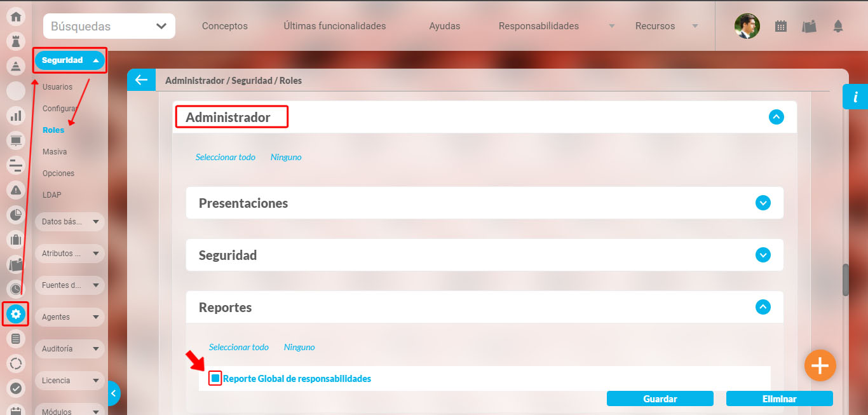Viewport: 868px width, 415px height.
Task: Open the settings gear icon in sidebar
Action: (x=16, y=314)
